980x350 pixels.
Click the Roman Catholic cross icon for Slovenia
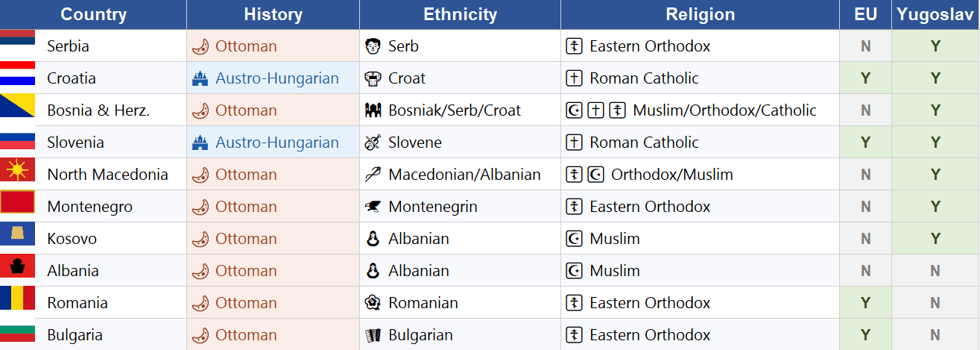click(574, 143)
